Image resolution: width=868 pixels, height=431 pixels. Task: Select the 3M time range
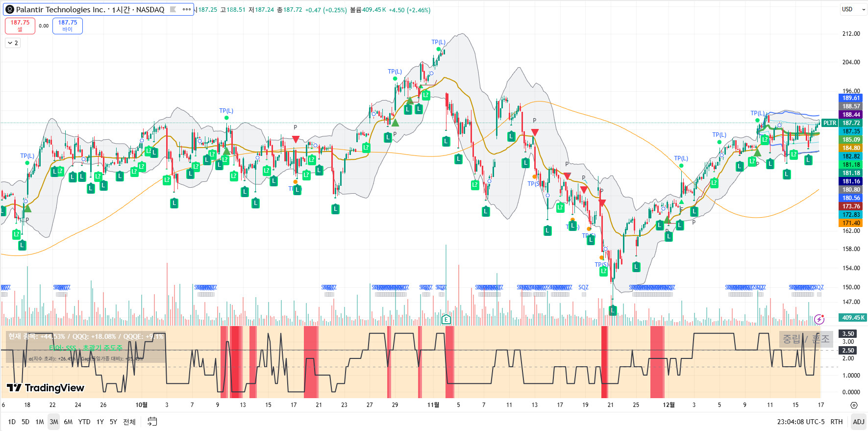coord(54,422)
